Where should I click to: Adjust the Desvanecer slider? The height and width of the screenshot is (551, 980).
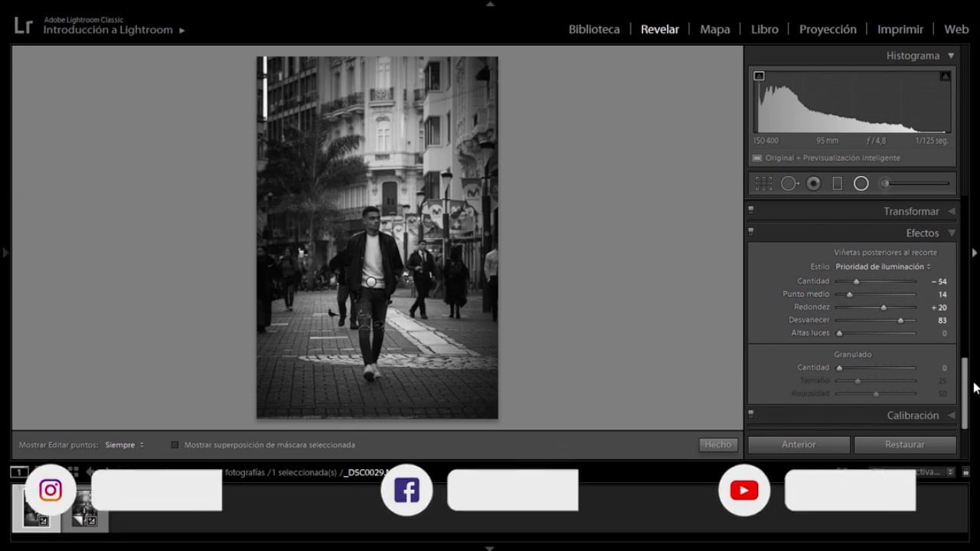(x=900, y=321)
